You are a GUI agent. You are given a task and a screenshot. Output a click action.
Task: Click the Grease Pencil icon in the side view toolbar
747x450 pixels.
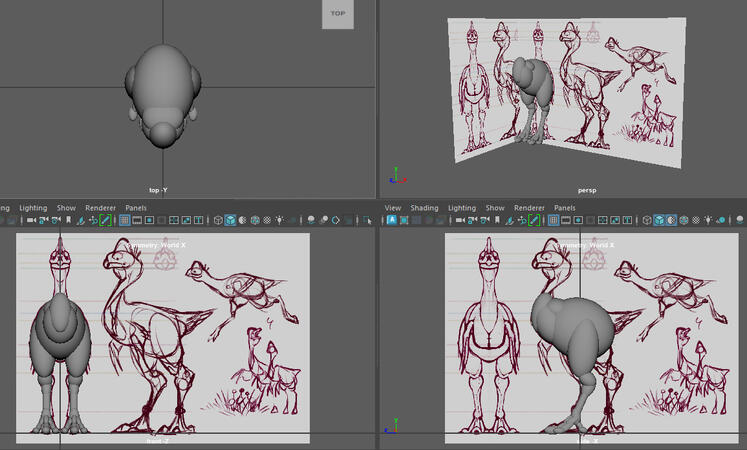click(x=534, y=220)
